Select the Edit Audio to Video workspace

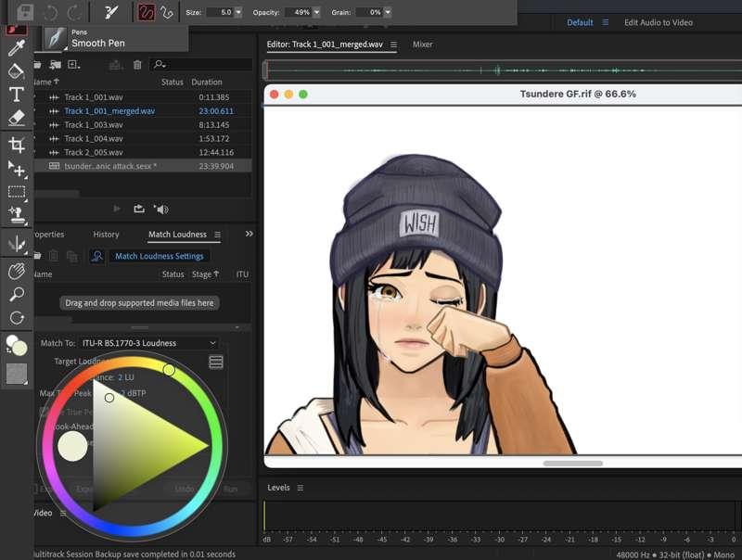[659, 22]
